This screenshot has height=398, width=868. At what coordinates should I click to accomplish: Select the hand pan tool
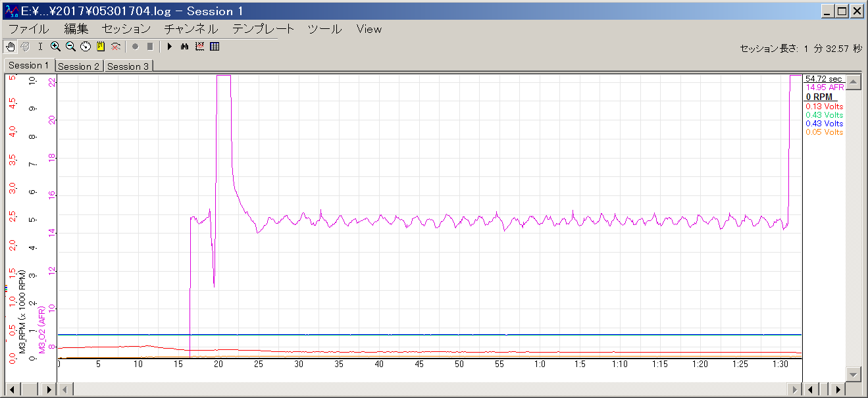tap(10, 47)
